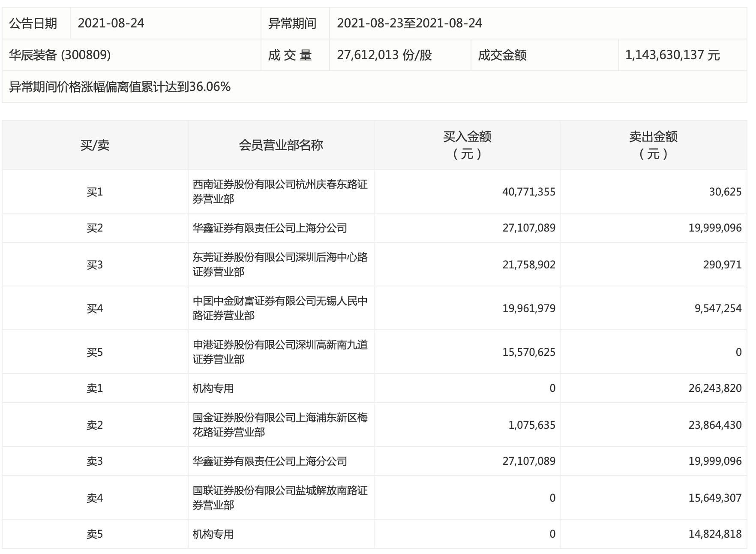Viewport: 756px width, 554px height.
Task: Select the period 2021-08-23至2021-08-24
Action: click(x=409, y=23)
